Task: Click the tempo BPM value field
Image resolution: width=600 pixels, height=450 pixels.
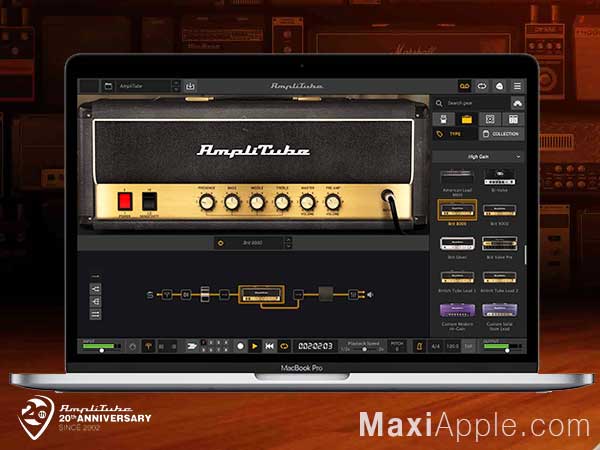Action: [x=452, y=346]
